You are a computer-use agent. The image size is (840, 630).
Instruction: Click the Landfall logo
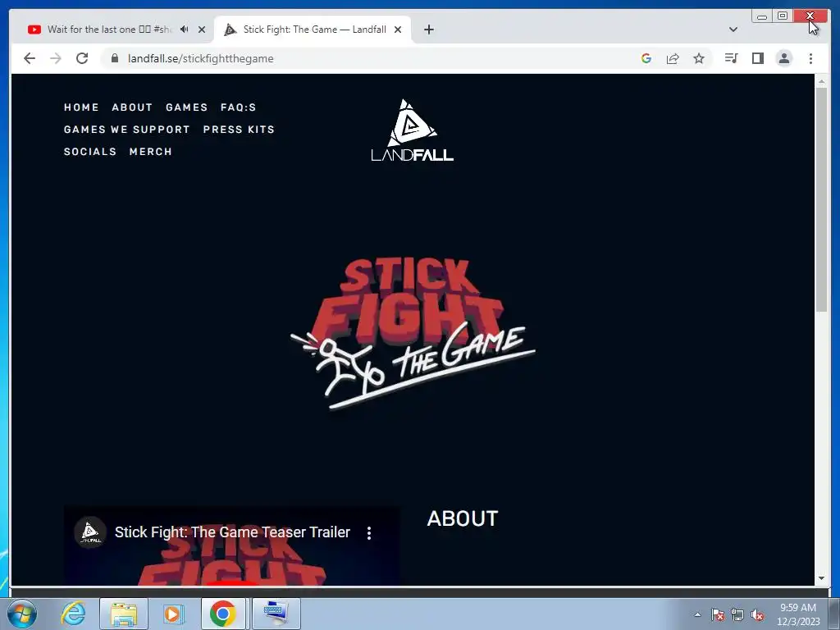point(412,130)
